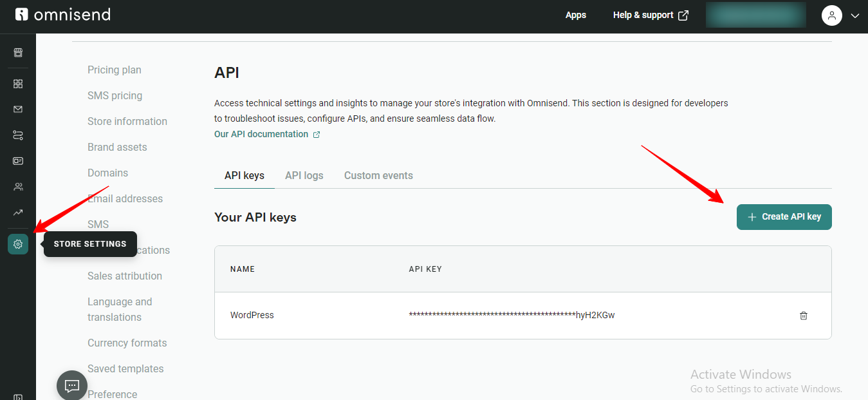Click the Create API key button
868x400 pixels.
(x=784, y=217)
